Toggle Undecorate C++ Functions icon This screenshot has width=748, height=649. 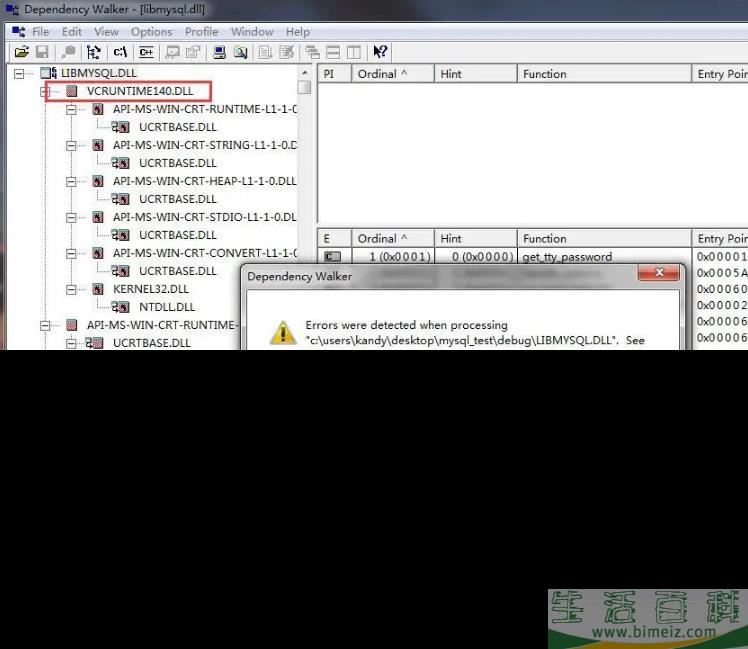click(x=146, y=52)
